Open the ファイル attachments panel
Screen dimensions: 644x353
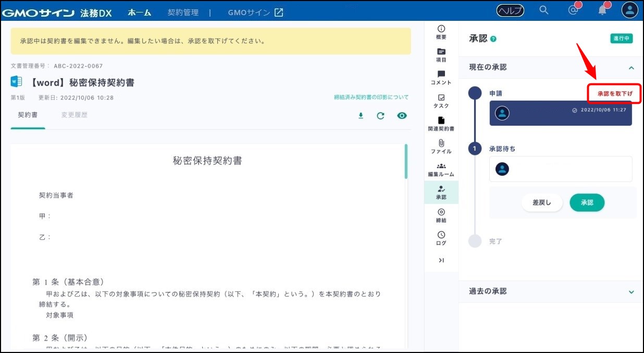pyautogui.click(x=441, y=147)
